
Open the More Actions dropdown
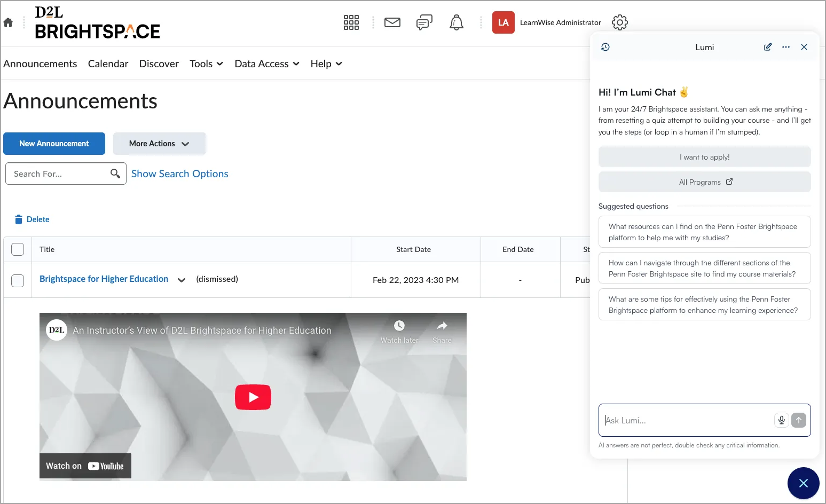pyautogui.click(x=159, y=144)
